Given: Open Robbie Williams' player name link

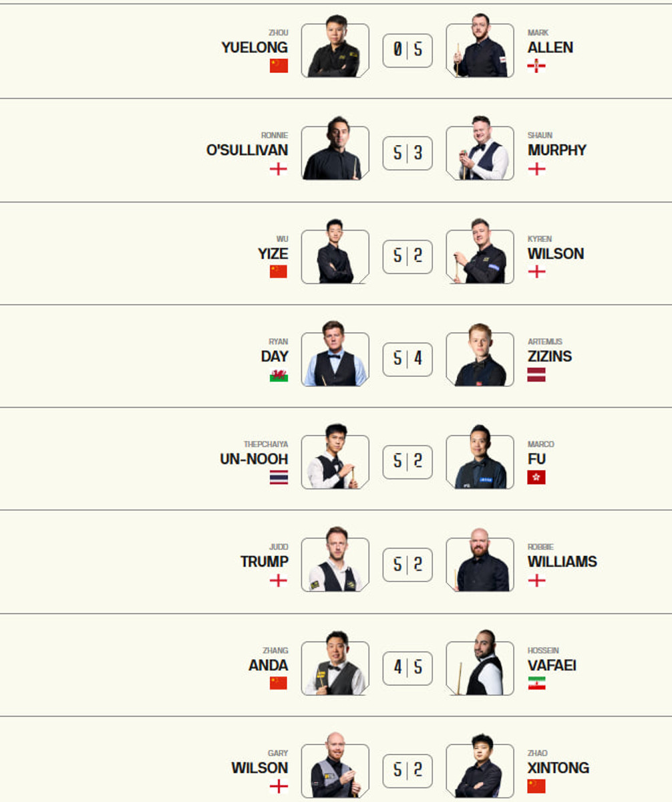Looking at the screenshot, I should pos(562,561).
